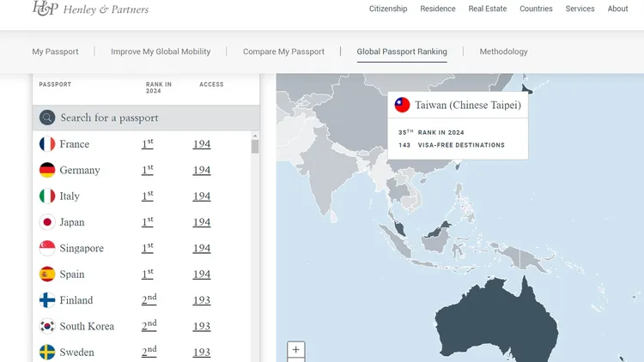644x362 pixels.
Task: Click Italy's 194 access link
Action: [x=202, y=196]
